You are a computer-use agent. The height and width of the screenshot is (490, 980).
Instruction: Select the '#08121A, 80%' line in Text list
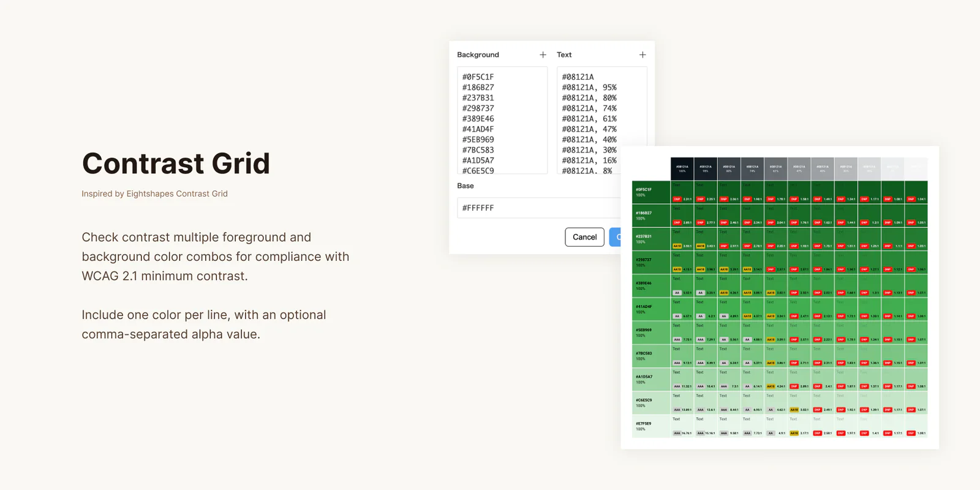[589, 98]
